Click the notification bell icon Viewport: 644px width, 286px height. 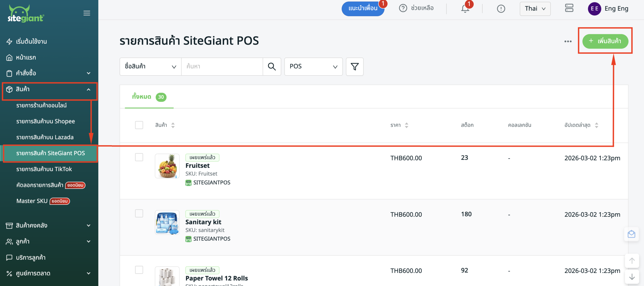click(x=465, y=9)
